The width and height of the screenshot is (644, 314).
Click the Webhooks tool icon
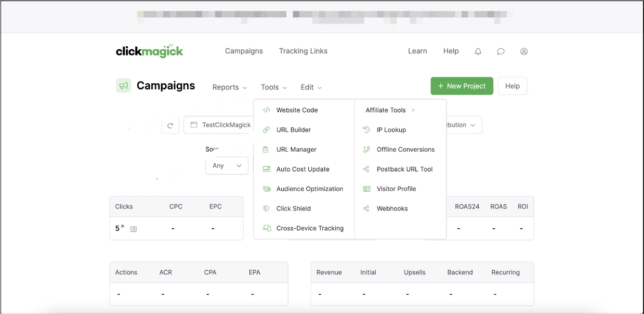367,208
